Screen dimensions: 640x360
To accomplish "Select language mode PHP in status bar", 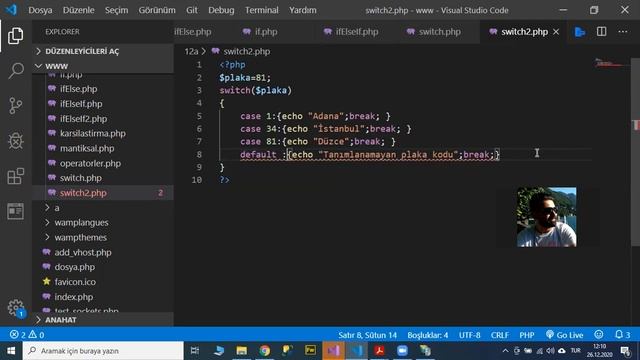I will click(527, 335).
